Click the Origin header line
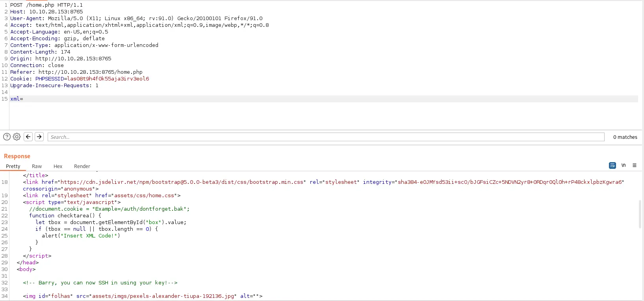Image resolution: width=644 pixels, height=301 pixels. coord(61,59)
